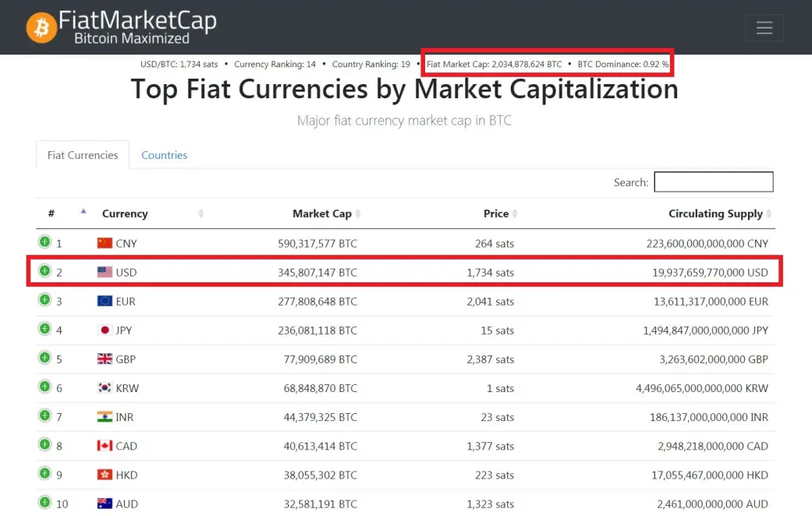
Task: Open the FiatMarketCap site title link
Action: [137, 21]
